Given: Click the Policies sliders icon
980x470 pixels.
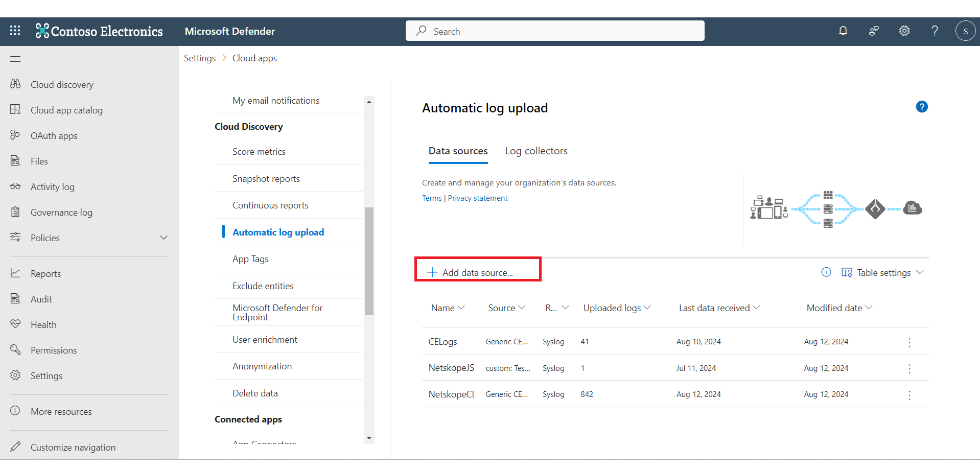Looking at the screenshot, I should point(15,237).
